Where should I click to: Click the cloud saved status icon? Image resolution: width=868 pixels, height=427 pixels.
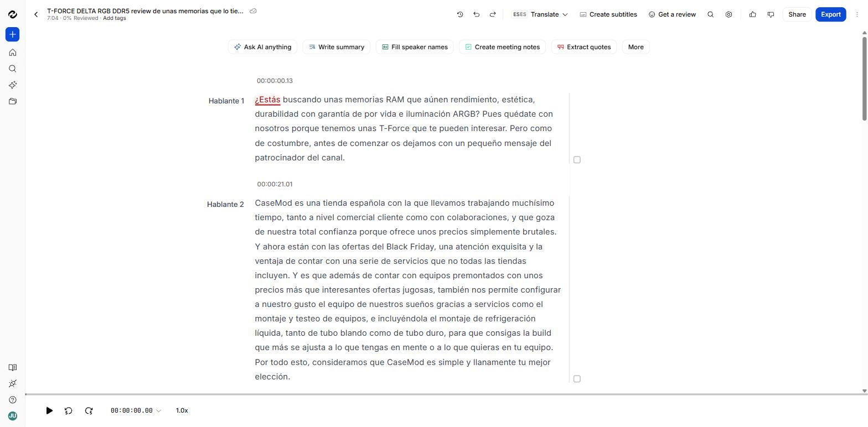tap(253, 11)
